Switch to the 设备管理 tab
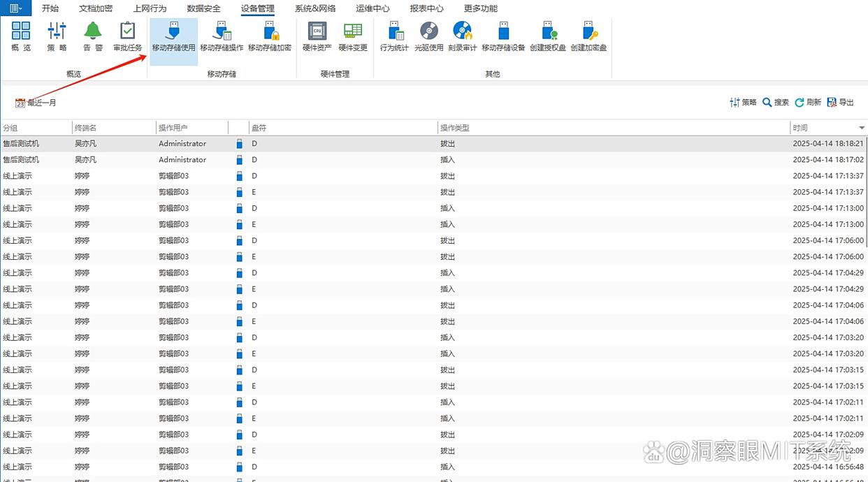This screenshot has width=868, height=482. pyautogui.click(x=258, y=8)
